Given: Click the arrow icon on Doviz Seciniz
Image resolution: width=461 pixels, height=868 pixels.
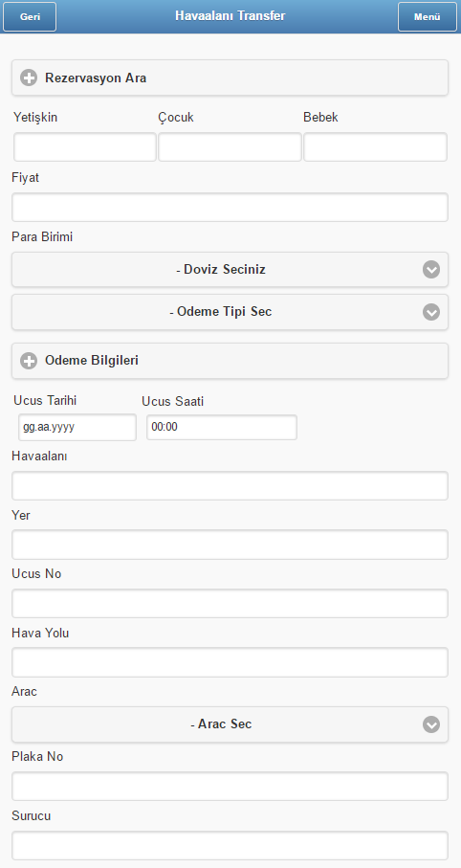Looking at the screenshot, I should [x=431, y=270].
